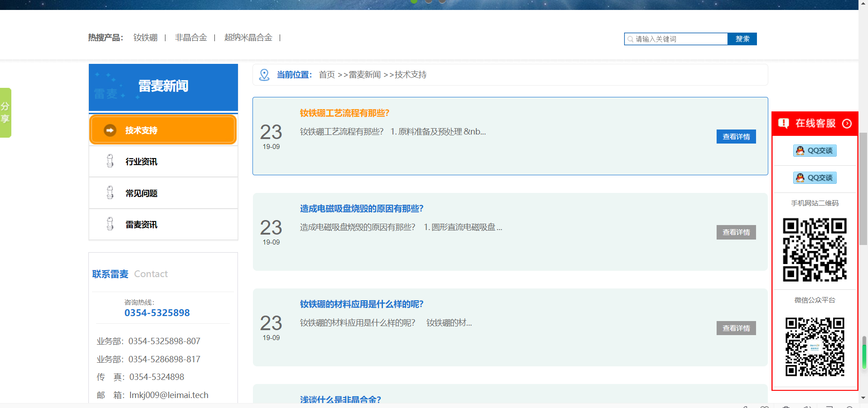Screen dimensions: 868x408
Task: Select the 技术支持 sidebar menu item
Action: click(x=163, y=130)
